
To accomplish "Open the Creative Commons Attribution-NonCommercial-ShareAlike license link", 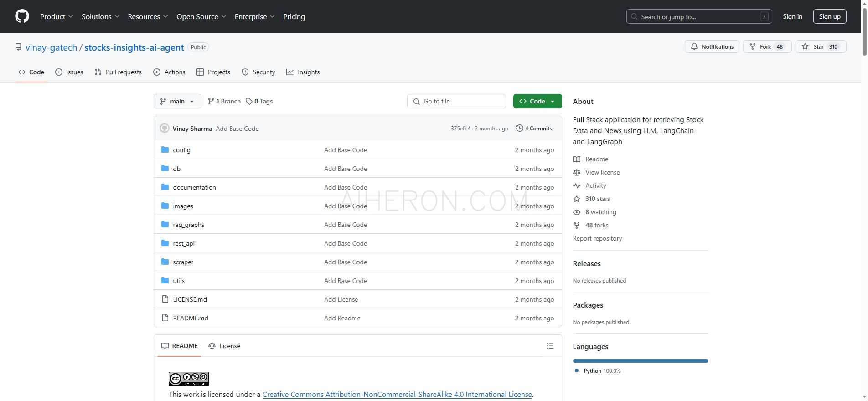I will tap(397, 394).
